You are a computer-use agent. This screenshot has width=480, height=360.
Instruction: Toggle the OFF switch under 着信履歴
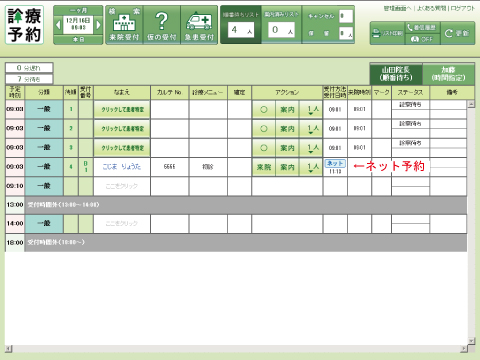pyautogui.click(x=422, y=39)
